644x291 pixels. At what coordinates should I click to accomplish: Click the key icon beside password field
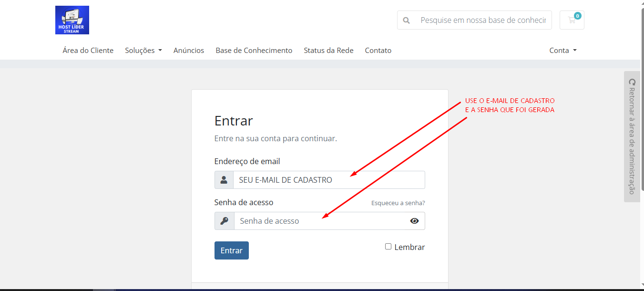pos(224,221)
